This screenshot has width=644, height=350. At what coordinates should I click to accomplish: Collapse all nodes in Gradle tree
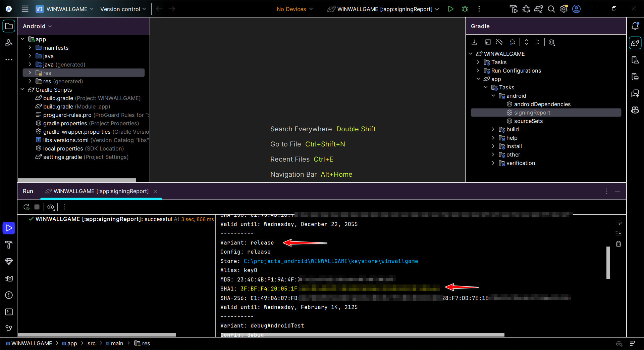point(537,42)
